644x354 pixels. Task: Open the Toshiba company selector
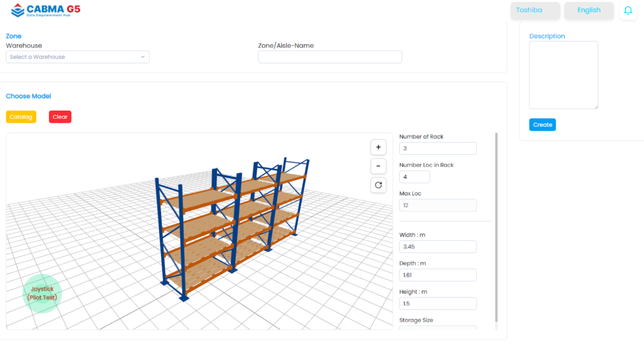click(536, 11)
